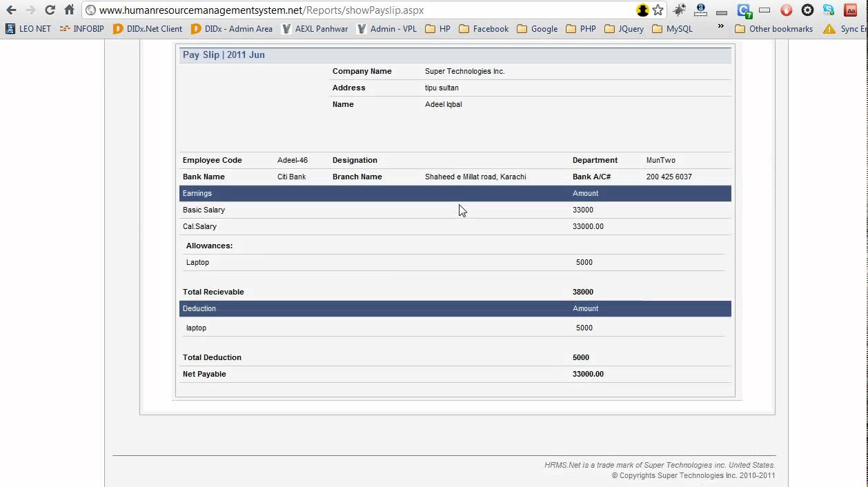868x487 pixels.
Task: Bookmark this page with the star
Action: 658,10
